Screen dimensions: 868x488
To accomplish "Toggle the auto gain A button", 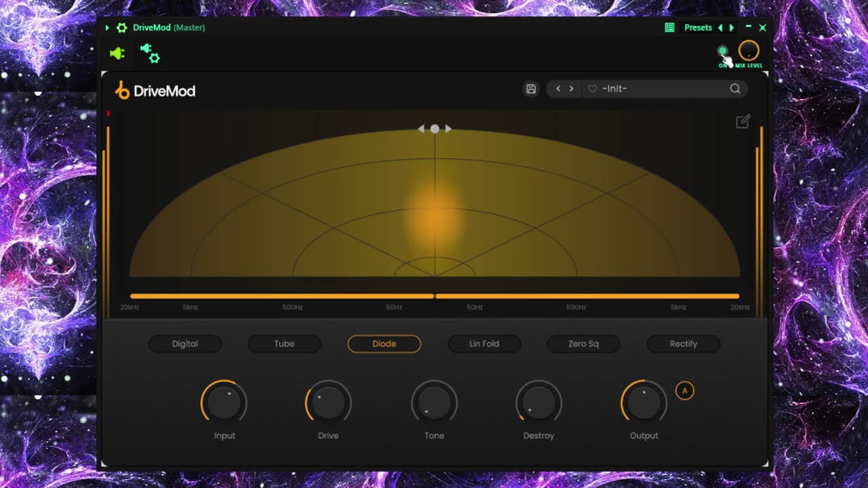I will pos(685,390).
